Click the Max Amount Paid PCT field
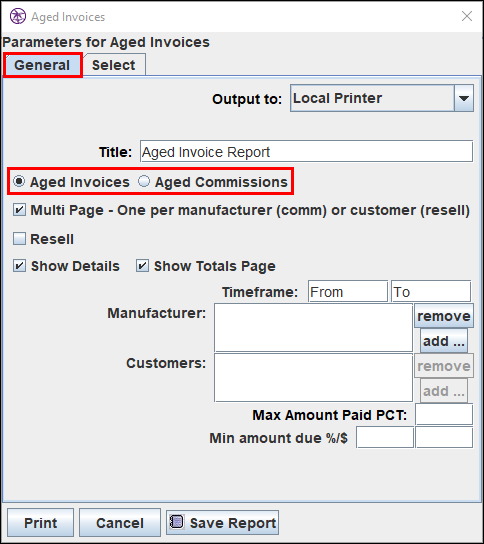 tap(444, 414)
